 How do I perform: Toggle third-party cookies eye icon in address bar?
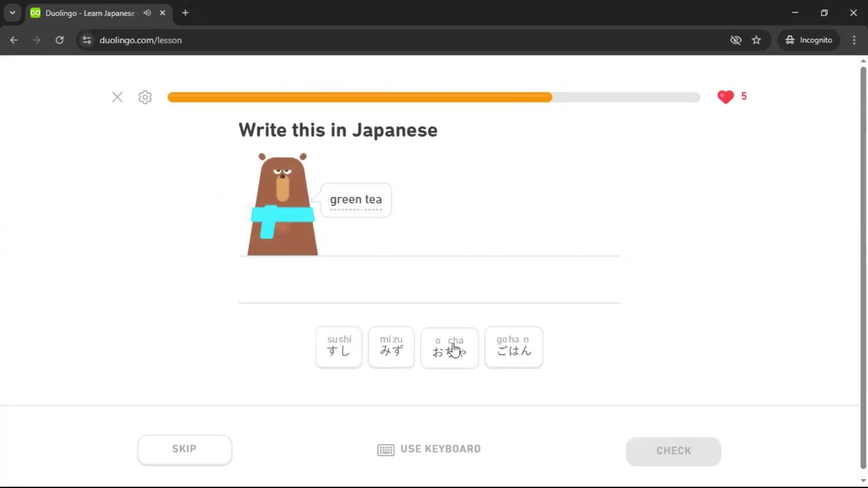coord(736,40)
